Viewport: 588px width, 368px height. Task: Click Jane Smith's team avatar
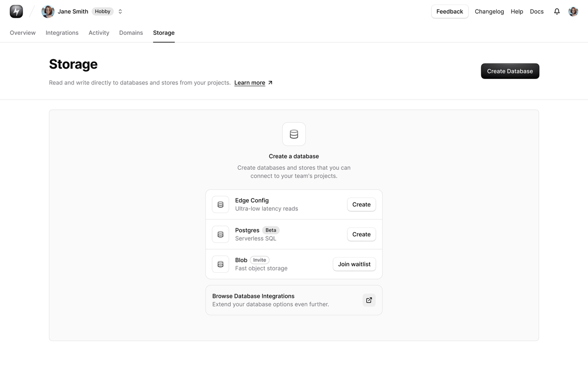coord(48,11)
